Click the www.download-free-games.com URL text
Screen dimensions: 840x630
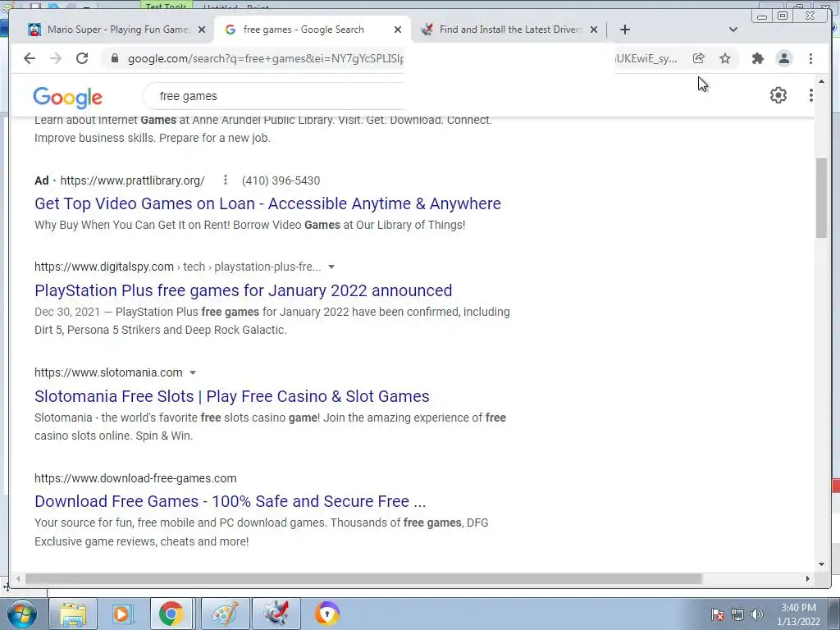coord(135,478)
